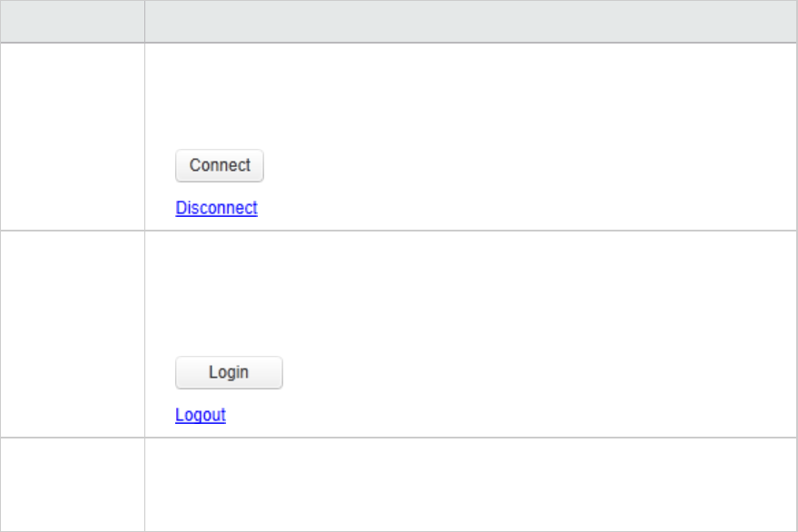Click the empty cell left of Connect
798x532 pixels.
coord(73,136)
